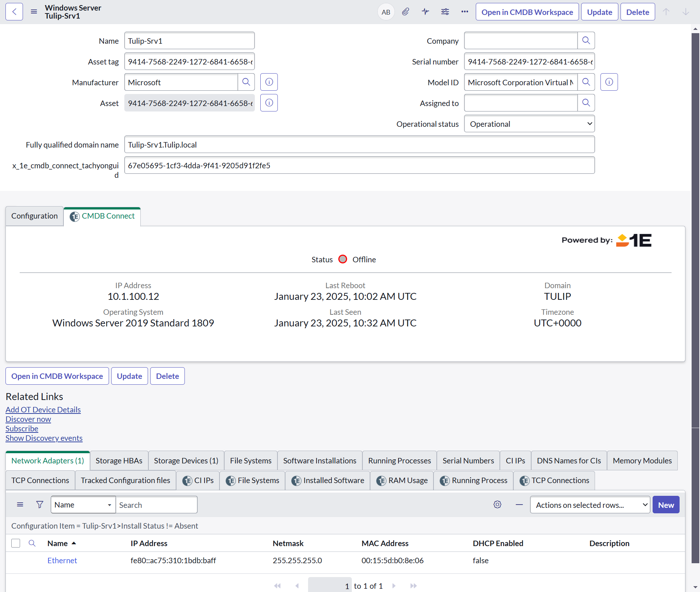This screenshot has height=592, width=700.
Task: Click the Fully qualified domain name field
Action: pyautogui.click(x=359, y=145)
